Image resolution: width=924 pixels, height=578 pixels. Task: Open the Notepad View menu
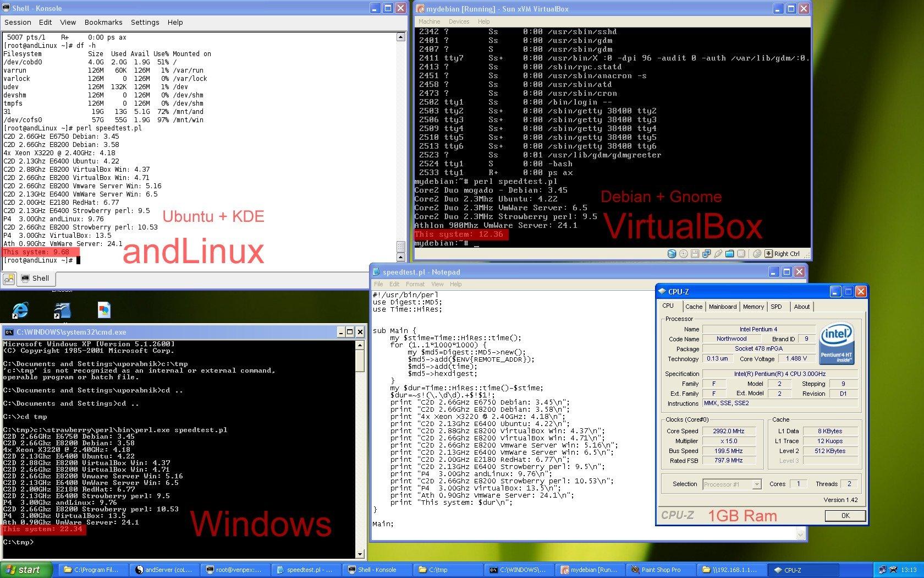click(x=437, y=284)
